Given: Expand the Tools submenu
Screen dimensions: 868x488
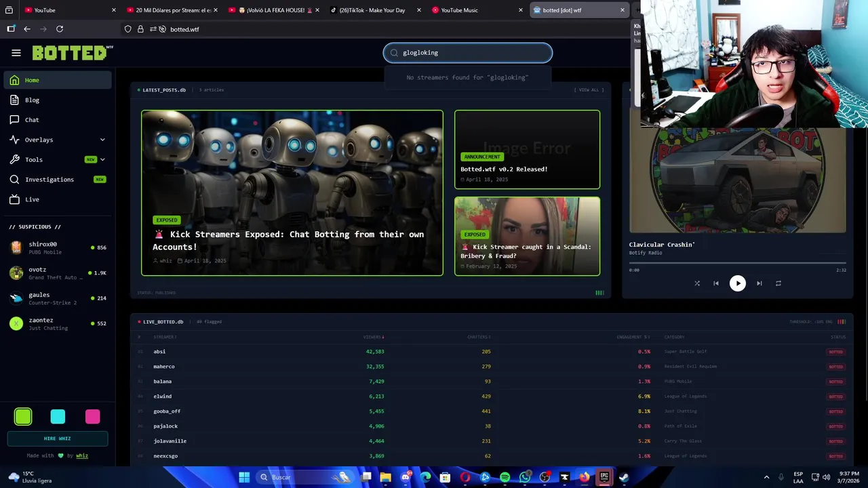Looking at the screenshot, I should pos(58,159).
